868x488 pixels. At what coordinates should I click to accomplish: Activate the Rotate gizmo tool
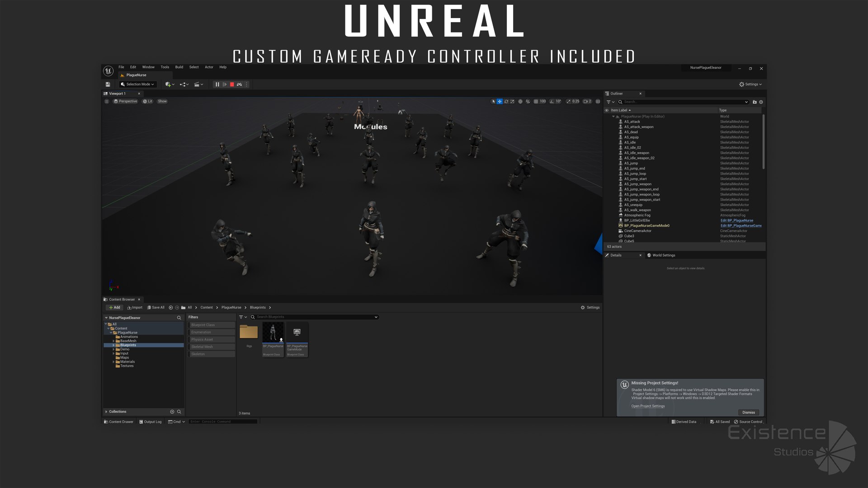point(506,102)
